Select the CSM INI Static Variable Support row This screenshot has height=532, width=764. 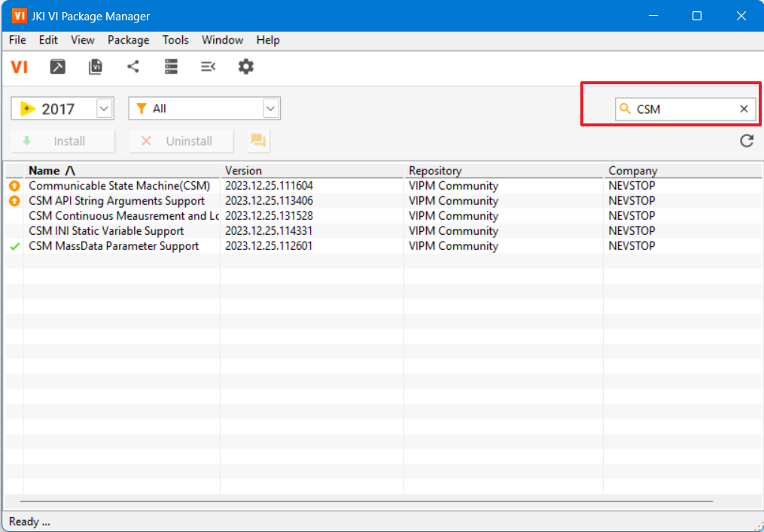[106, 231]
